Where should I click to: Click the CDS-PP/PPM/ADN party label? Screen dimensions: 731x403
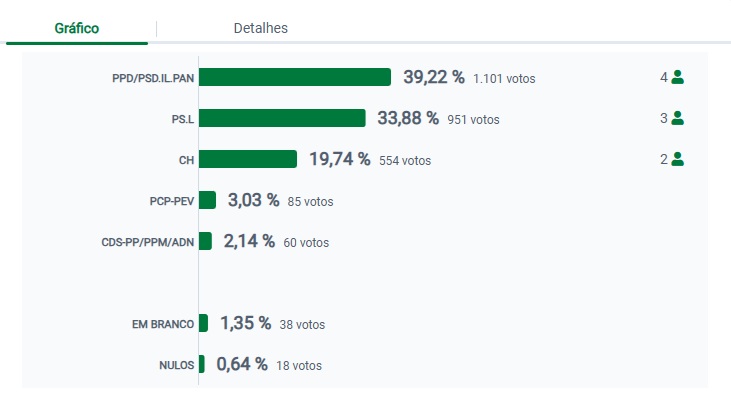click(x=148, y=242)
